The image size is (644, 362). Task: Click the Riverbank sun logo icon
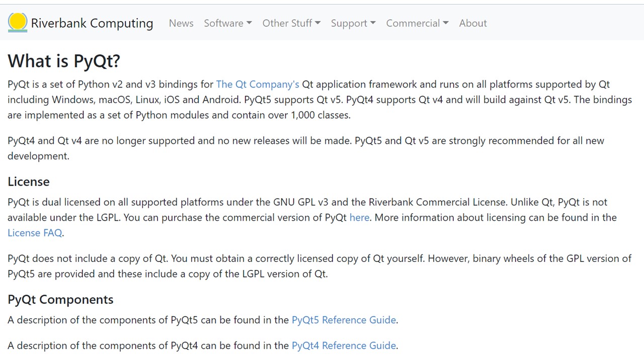click(18, 23)
